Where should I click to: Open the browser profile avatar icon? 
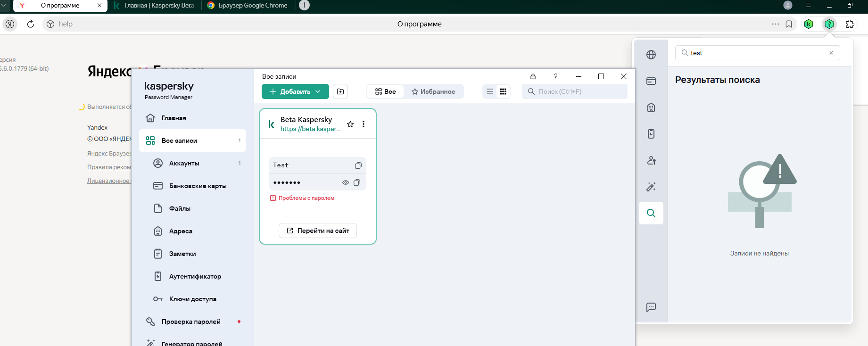click(x=788, y=5)
